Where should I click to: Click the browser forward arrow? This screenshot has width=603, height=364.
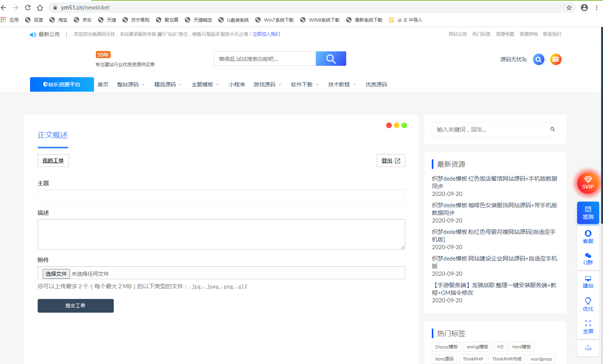(16, 8)
